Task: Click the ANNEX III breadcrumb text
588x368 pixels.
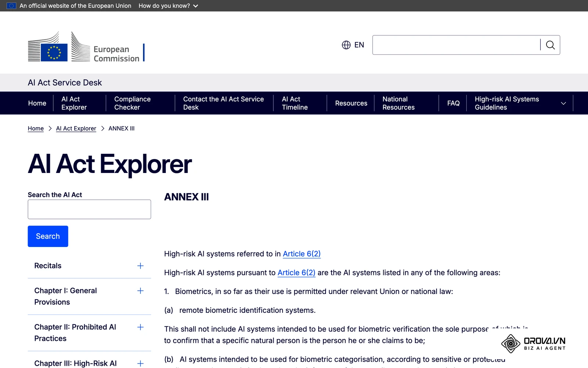Action: [x=122, y=128]
